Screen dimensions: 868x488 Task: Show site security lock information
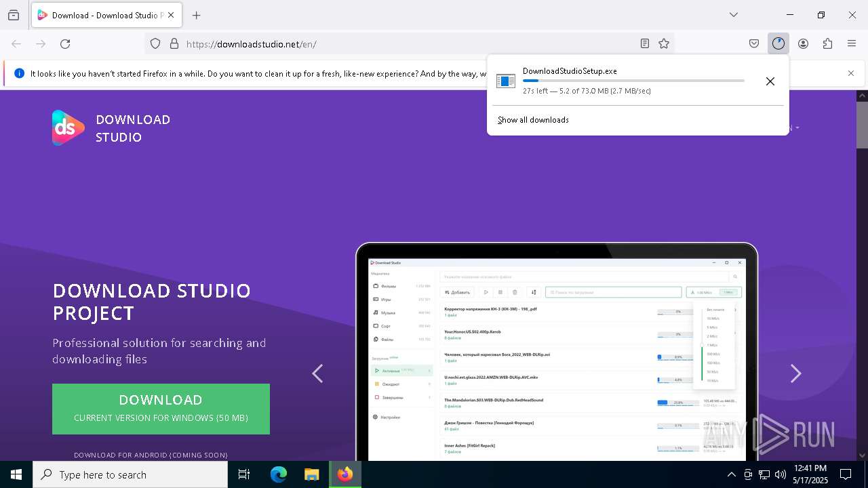pos(174,43)
